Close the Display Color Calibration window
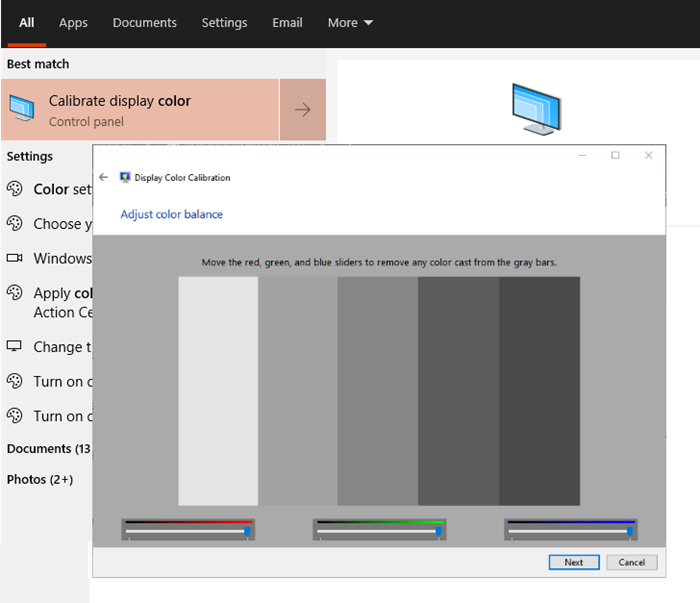The height and width of the screenshot is (603, 700). click(649, 155)
